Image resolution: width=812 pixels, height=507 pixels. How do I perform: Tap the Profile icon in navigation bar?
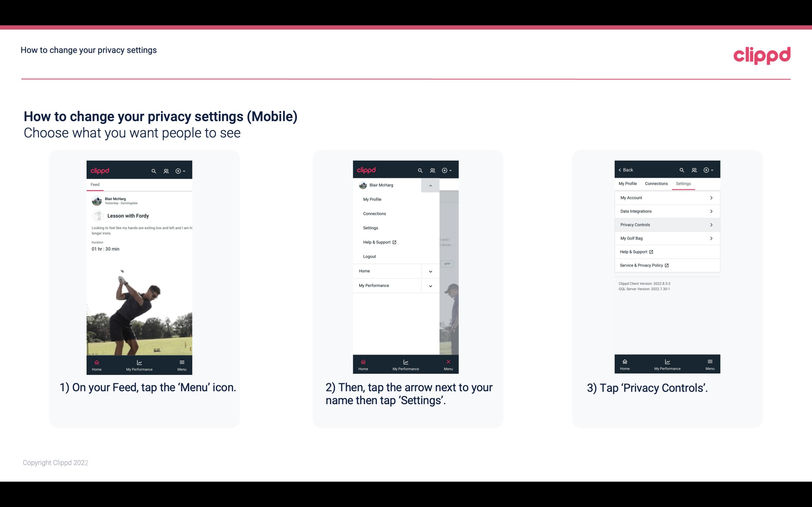click(x=165, y=170)
